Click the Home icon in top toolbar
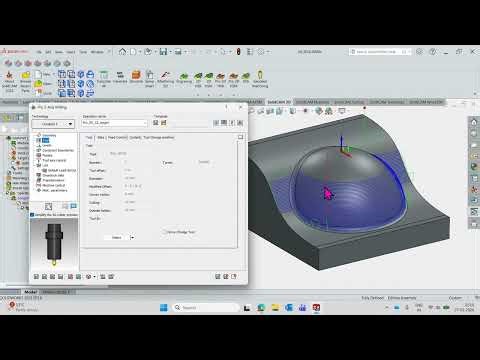Image resolution: width=480 pixels, height=360 pixels. click(x=122, y=52)
